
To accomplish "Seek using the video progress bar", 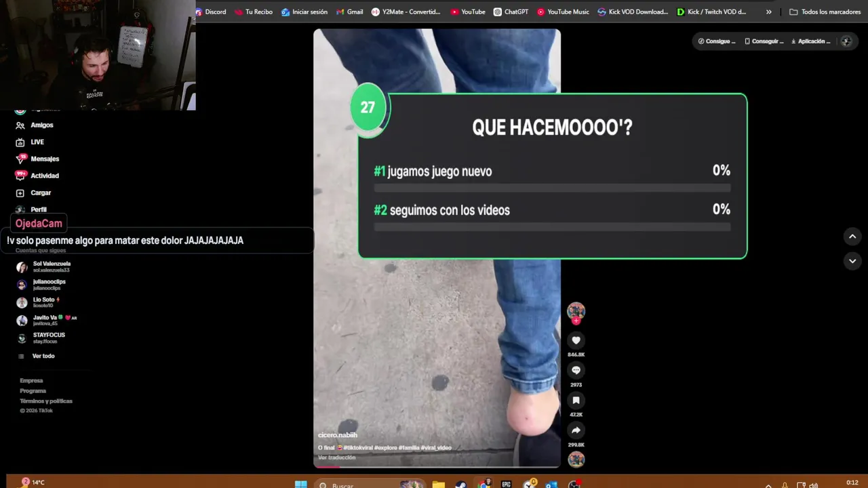I will tap(437, 466).
